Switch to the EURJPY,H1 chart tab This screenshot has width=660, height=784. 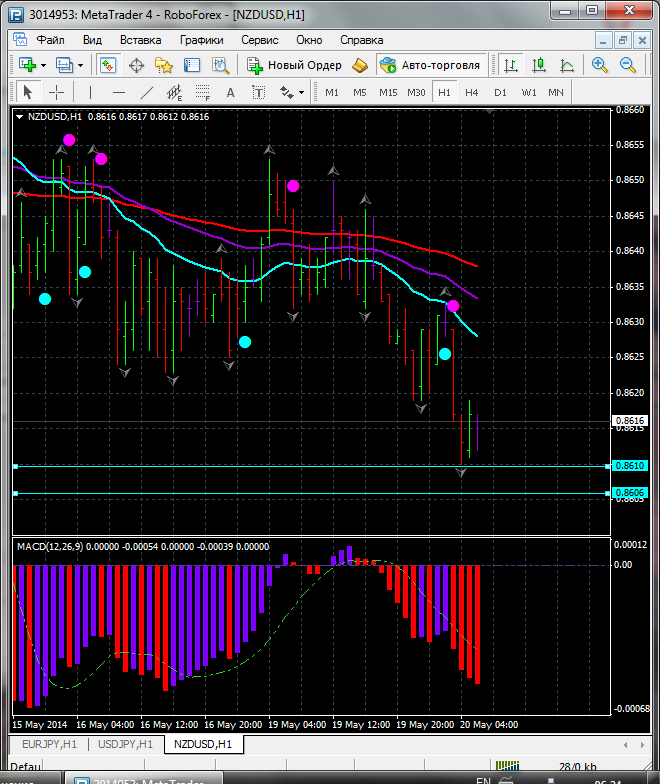50,744
